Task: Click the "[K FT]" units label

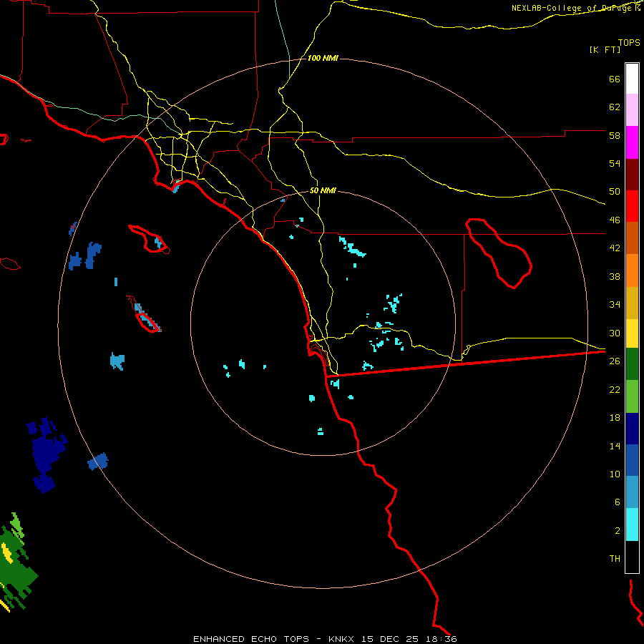Action: (605, 50)
